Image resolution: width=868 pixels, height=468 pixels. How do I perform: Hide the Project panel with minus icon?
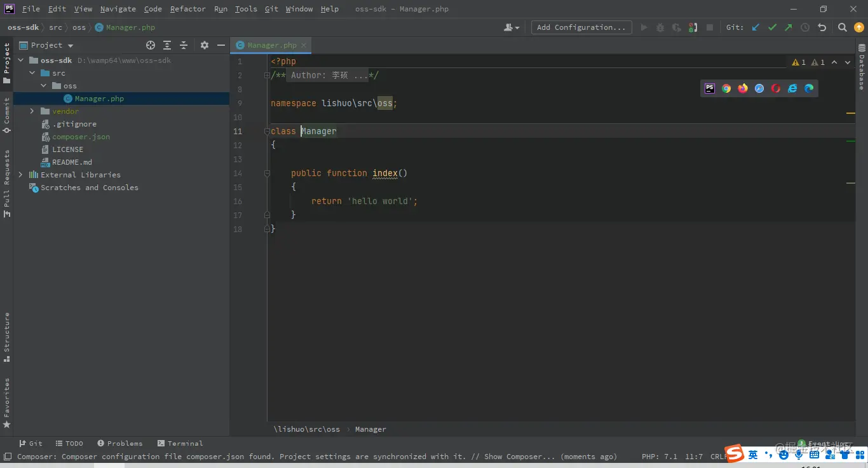pos(221,45)
